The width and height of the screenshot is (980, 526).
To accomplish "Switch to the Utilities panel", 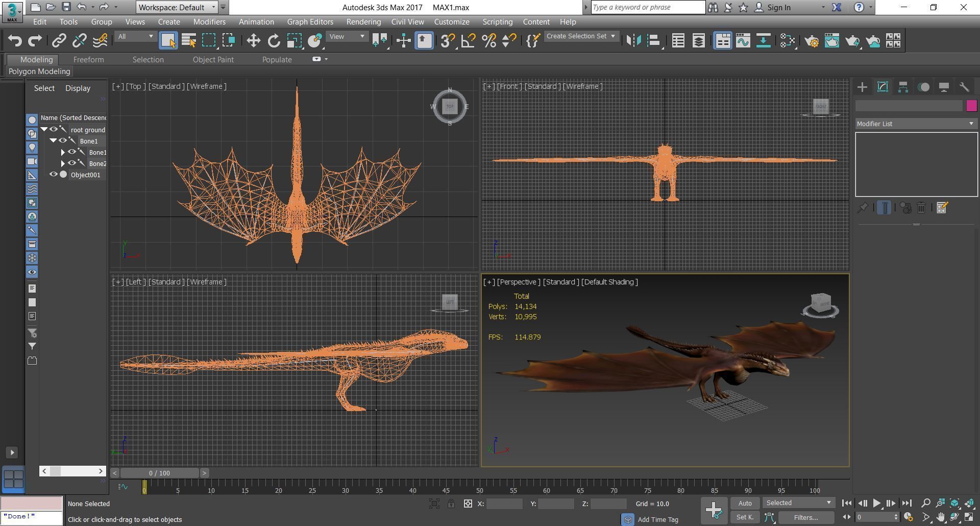I will [964, 87].
